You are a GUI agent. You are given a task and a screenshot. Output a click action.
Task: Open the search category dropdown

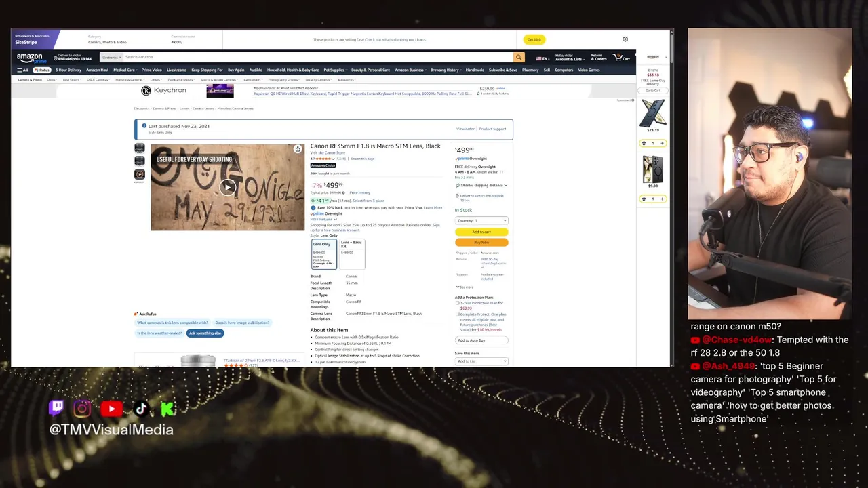(x=111, y=58)
